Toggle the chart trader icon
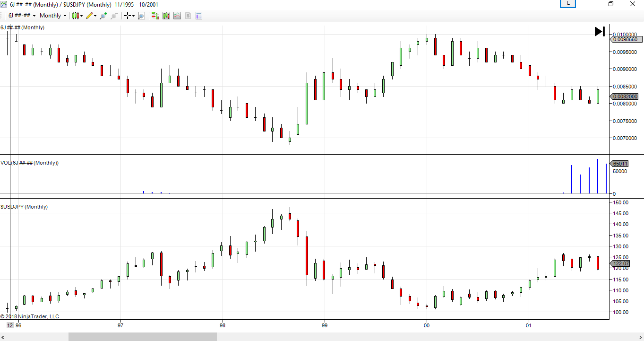 tap(155, 16)
